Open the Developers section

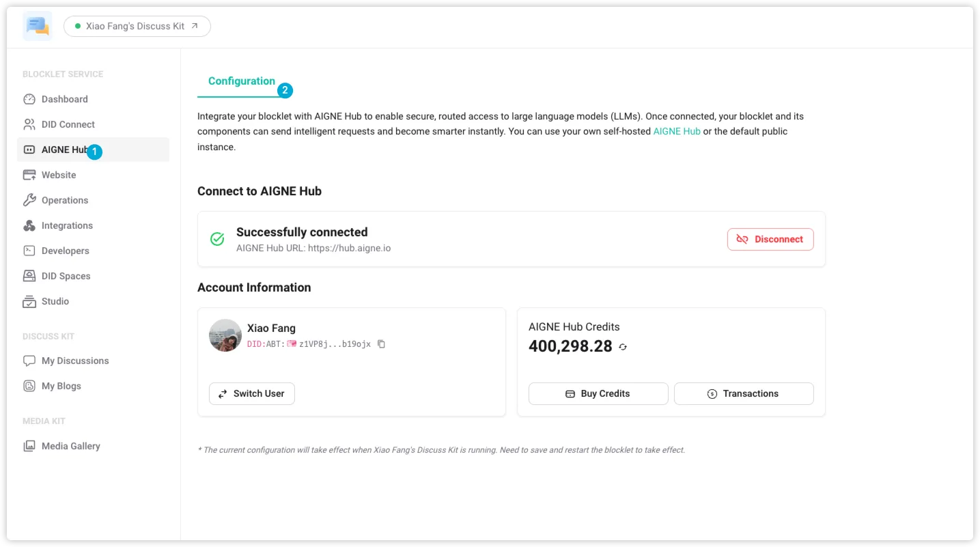[93, 251]
